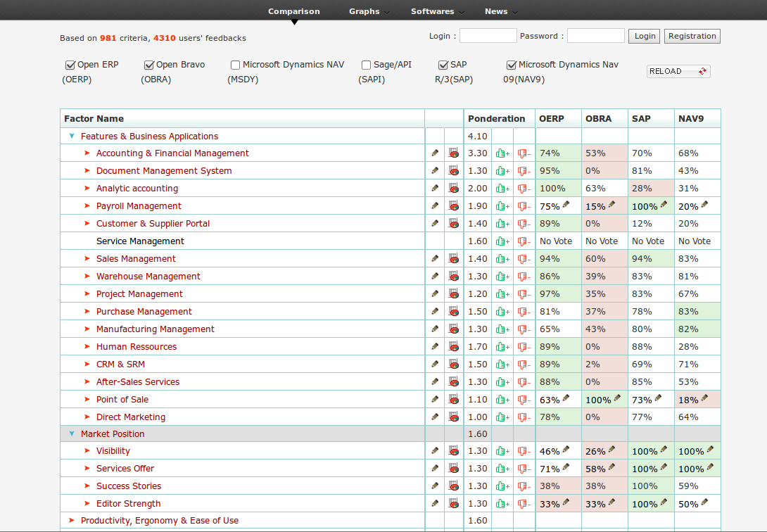Edit SAP 100% Visibility score pencil
The width and height of the screenshot is (767, 532).
tap(664, 450)
